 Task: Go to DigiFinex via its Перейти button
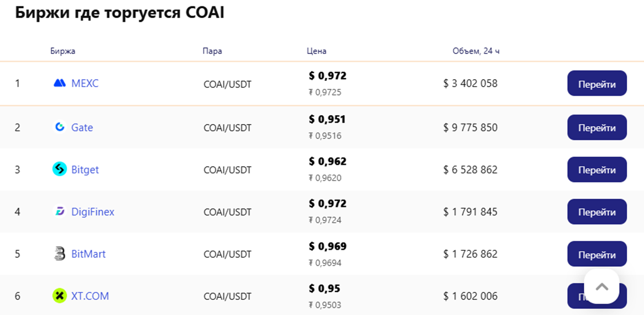(597, 212)
